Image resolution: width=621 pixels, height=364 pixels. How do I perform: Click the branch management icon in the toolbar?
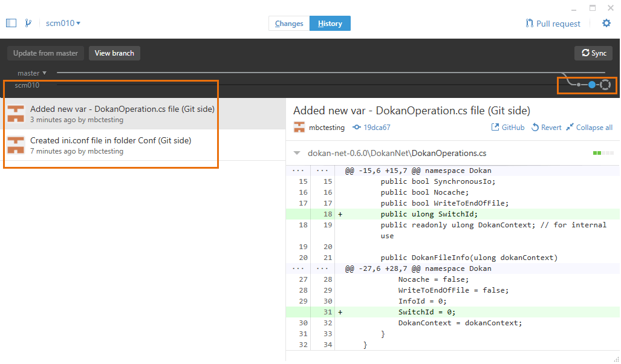point(28,22)
